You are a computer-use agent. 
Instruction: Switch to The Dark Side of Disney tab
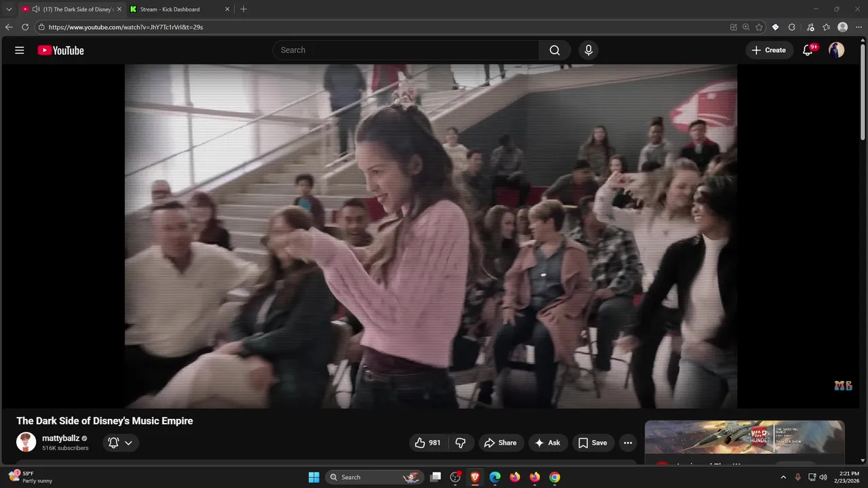[x=72, y=9]
